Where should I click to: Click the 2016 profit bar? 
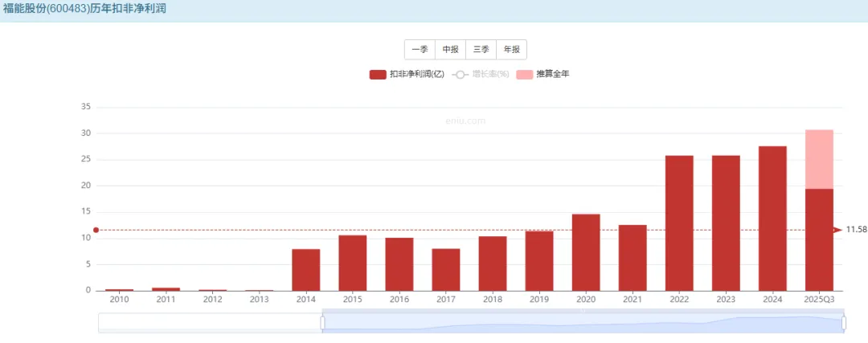coord(399,264)
